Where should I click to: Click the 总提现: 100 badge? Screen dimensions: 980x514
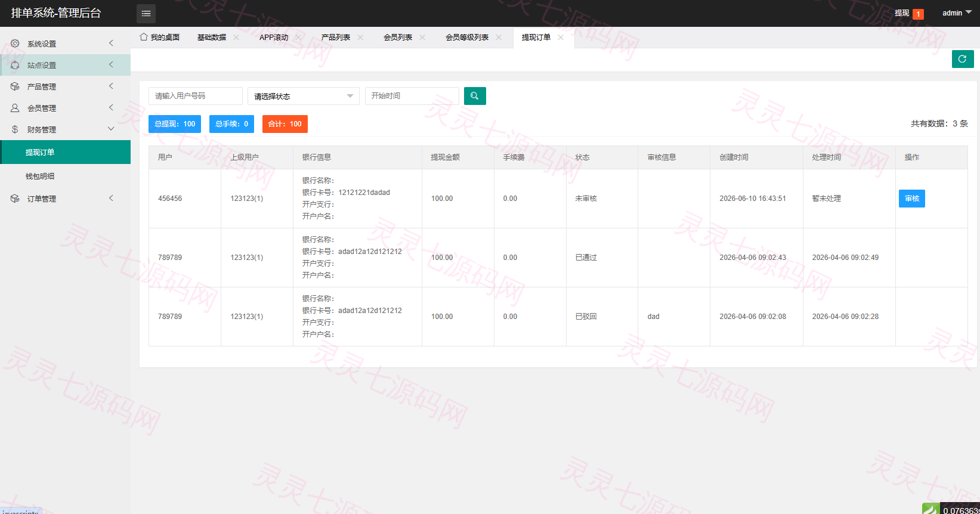(x=175, y=124)
